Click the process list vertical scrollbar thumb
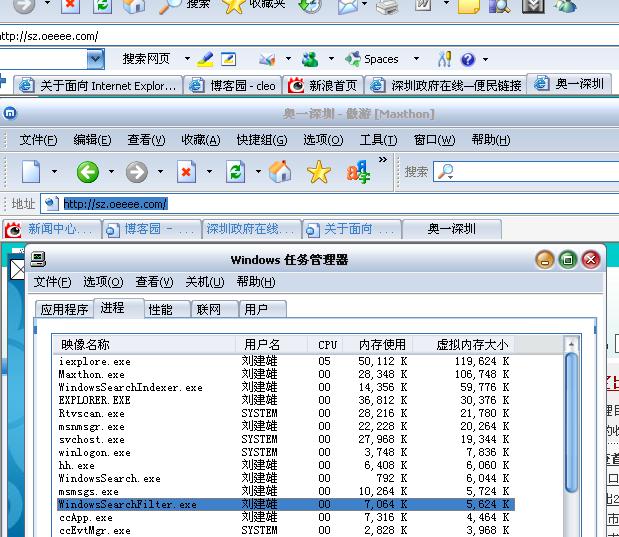 (571, 422)
